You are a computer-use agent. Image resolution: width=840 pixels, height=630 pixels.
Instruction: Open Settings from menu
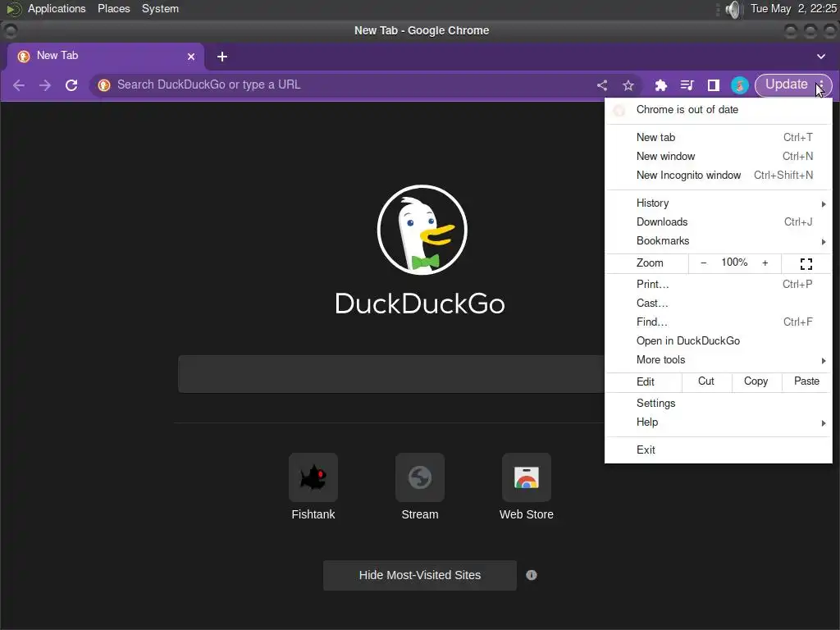click(x=719, y=404)
